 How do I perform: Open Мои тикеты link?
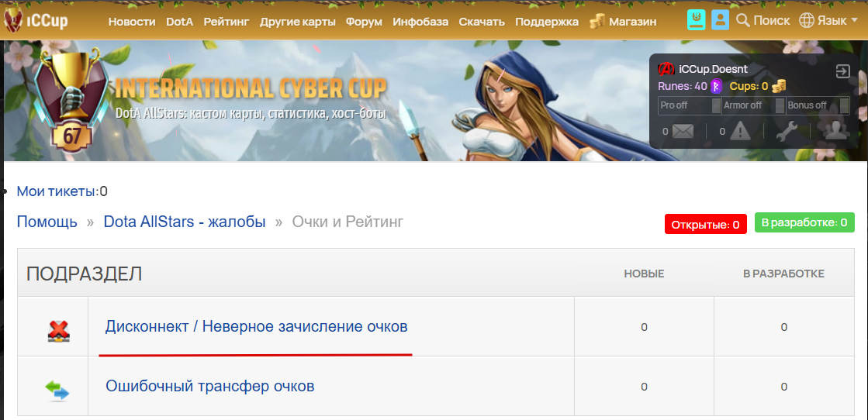tap(56, 192)
